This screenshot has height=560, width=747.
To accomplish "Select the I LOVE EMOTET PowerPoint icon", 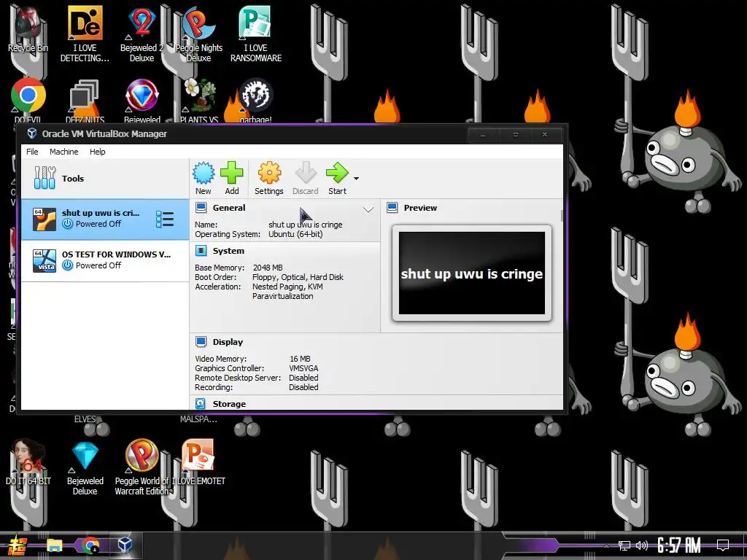I will point(198,462).
